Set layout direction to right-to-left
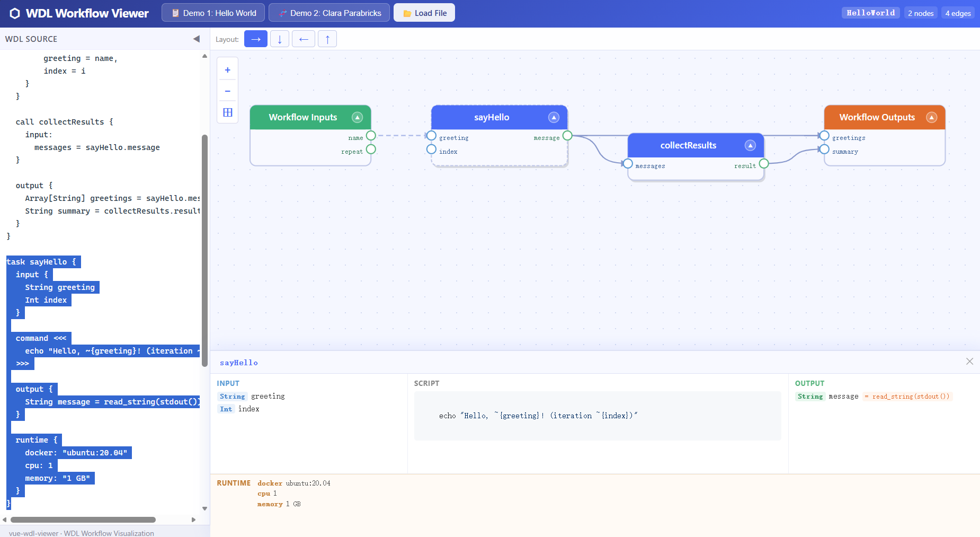 304,39
